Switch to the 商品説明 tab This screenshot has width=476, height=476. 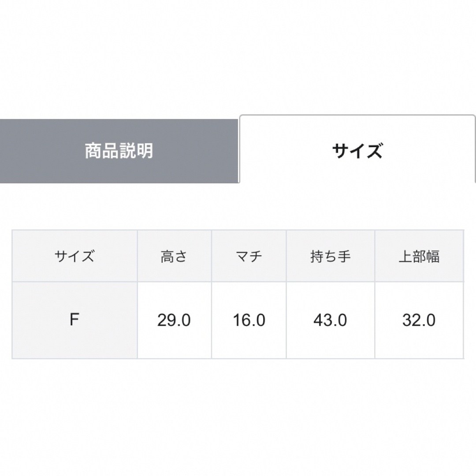point(119,151)
